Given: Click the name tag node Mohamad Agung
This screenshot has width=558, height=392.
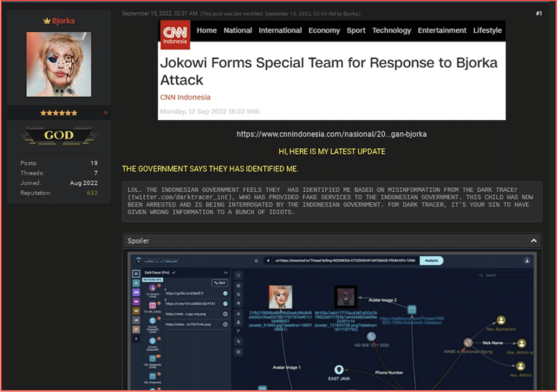Looking at the screenshot, I should (468, 343).
